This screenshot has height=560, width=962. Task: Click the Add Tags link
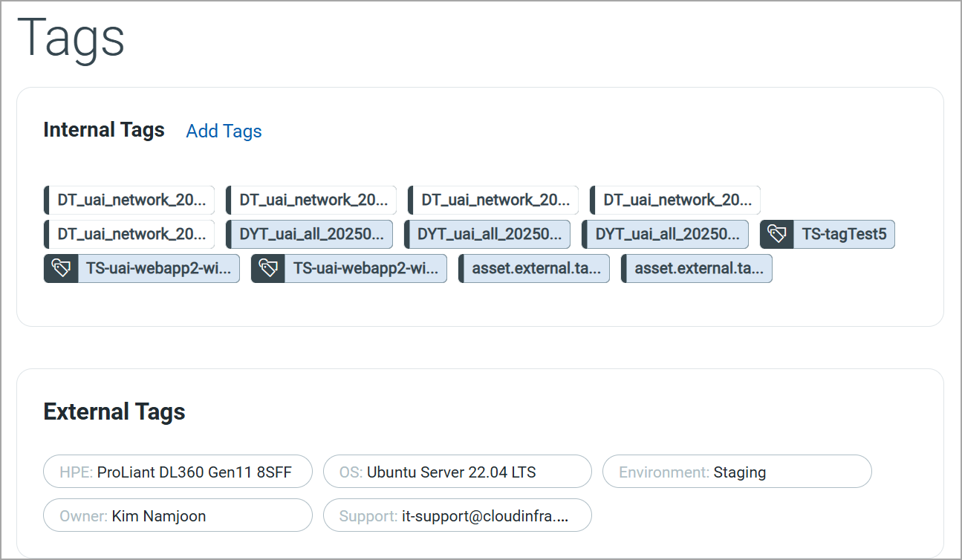(x=224, y=131)
